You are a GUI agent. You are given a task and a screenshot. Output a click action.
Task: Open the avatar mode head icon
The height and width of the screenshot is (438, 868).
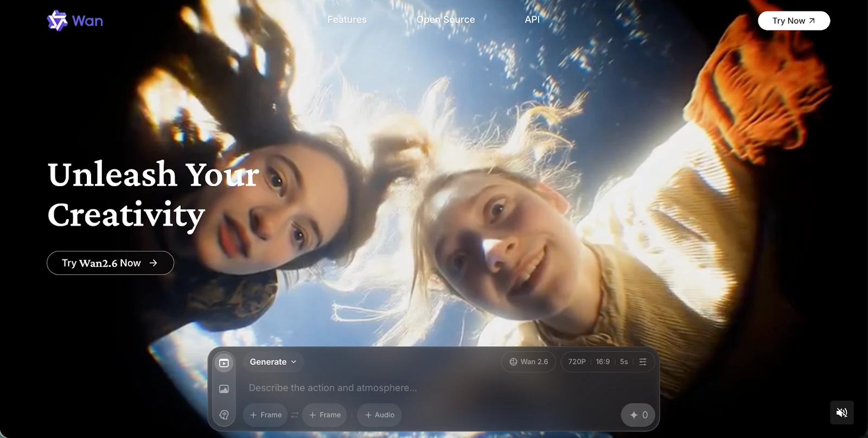pyautogui.click(x=224, y=415)
